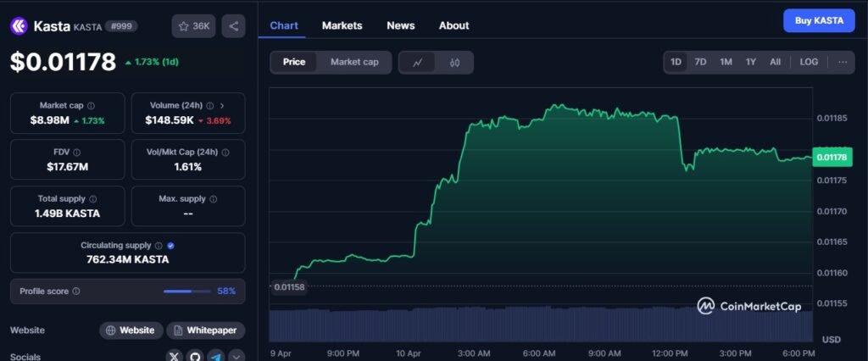Click the 58% profile score value
This screenshot has height=361, width=868.
click(x=226, y=292)
